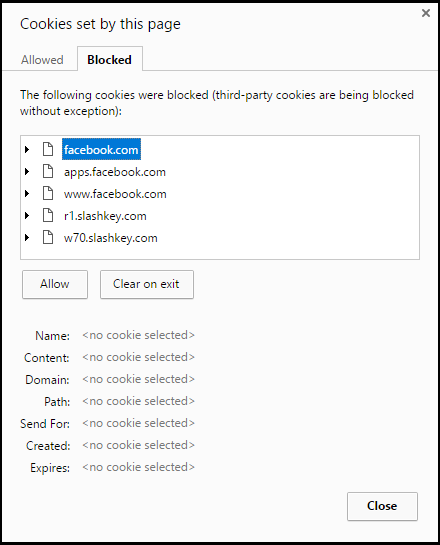Select the apps.facebook.com entry
This screenshot has height=545, width=440.
[x=115, y=172]
